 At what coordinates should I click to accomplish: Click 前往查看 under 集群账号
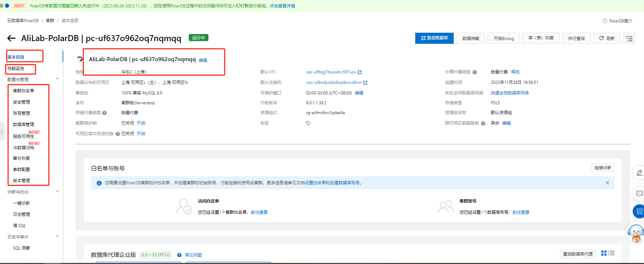click(x=521, y=212)
